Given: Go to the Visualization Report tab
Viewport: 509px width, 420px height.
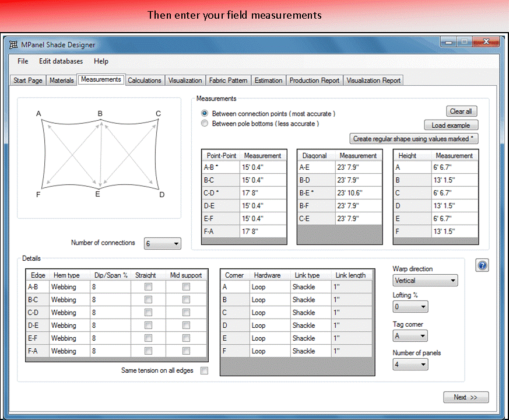Looking at the screenshot, I should point(373,80).
